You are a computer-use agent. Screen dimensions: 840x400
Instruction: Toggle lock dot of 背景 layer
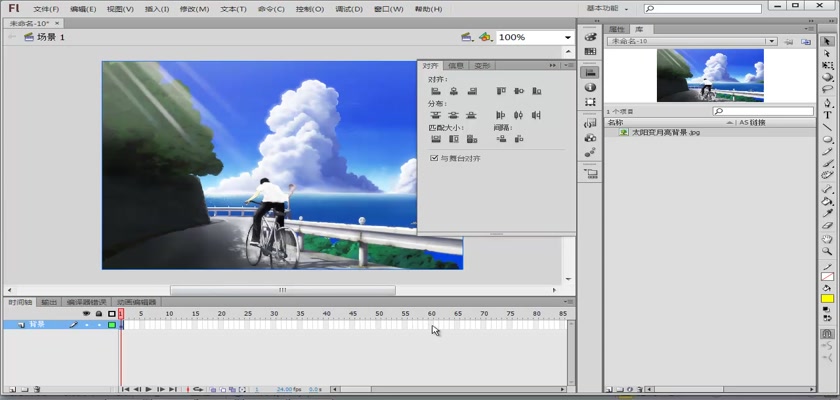click(x=99, y=325)
